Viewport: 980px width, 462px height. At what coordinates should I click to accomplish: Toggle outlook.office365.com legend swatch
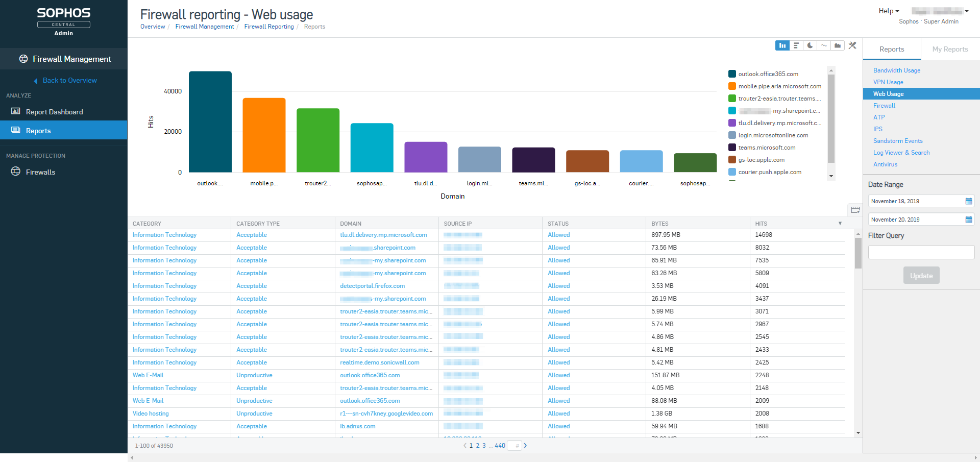click(x=732, y=74)
